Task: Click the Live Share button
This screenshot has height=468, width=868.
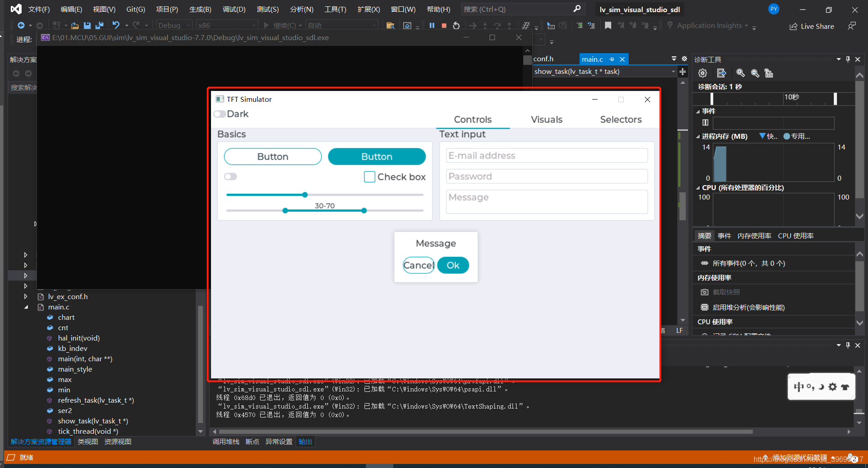Action: pyautogui.click(x=812, y=26)
